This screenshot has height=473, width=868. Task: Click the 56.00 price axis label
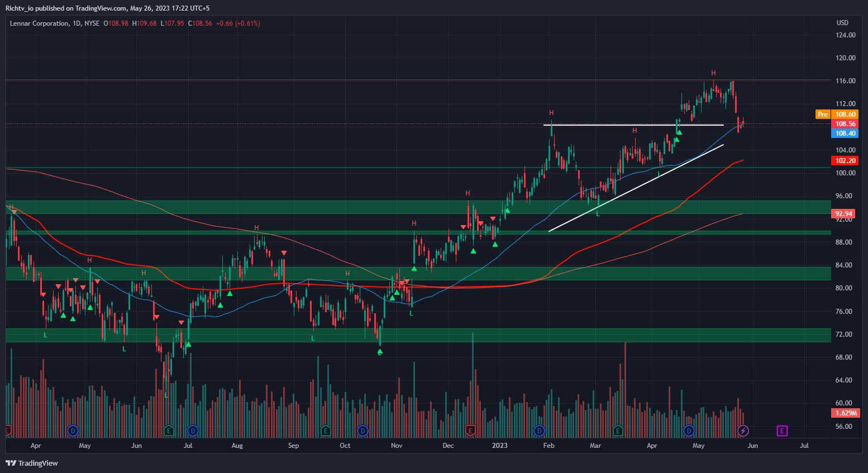(844, 427)
